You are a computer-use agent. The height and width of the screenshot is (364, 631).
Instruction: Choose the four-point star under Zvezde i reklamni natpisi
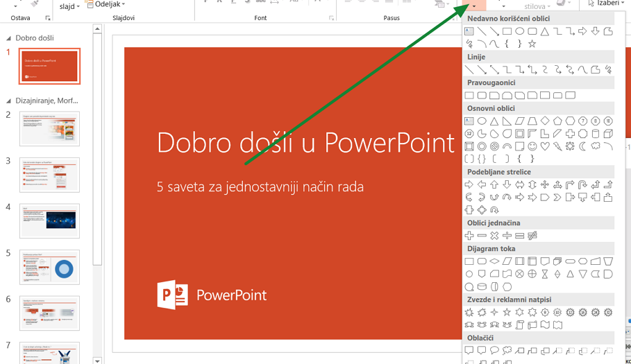tap(494, 312)
